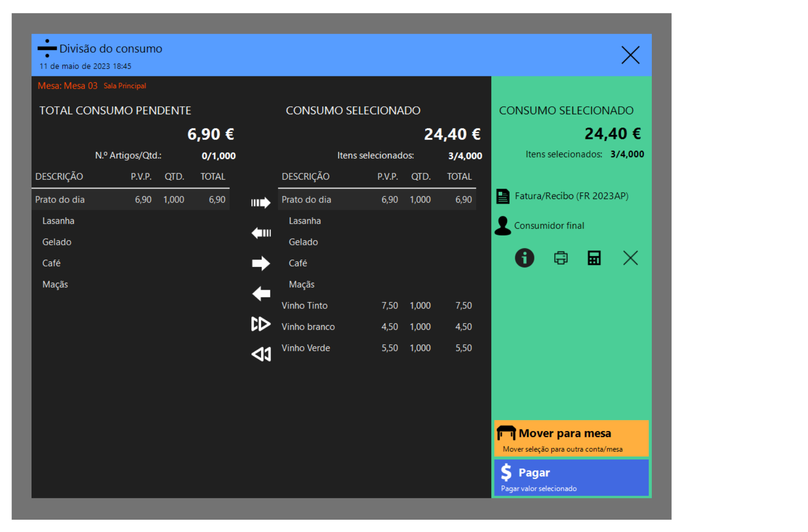
Task: Click the X icon beside calculator
Action: [630, 258]
